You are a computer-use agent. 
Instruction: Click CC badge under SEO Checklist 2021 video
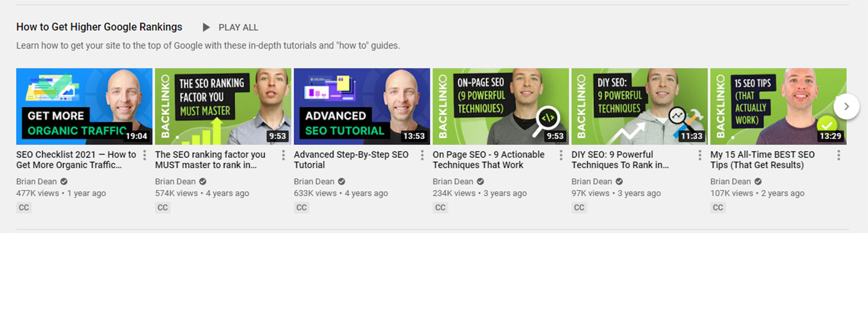pyautogui.click(x=24, y=208)
